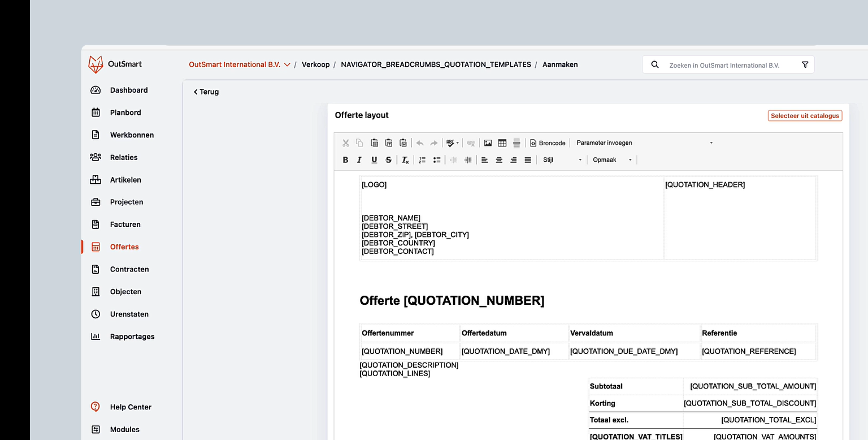Open the search filter icon
Viewport: 868px width, 440px height.
[x=805, y=64]
